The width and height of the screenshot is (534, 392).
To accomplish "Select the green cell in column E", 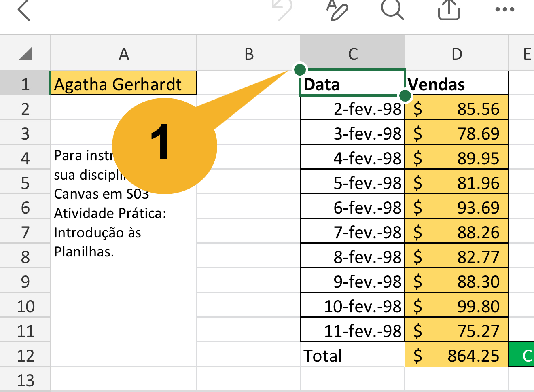I will point(521,355).
